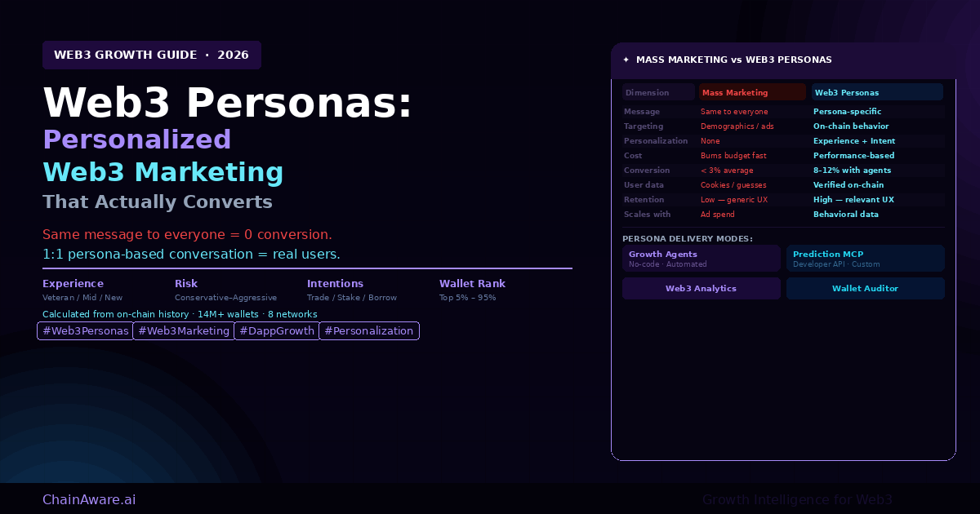Click the Intentions attribute heading
980x514 pixels.
[335, 284]
